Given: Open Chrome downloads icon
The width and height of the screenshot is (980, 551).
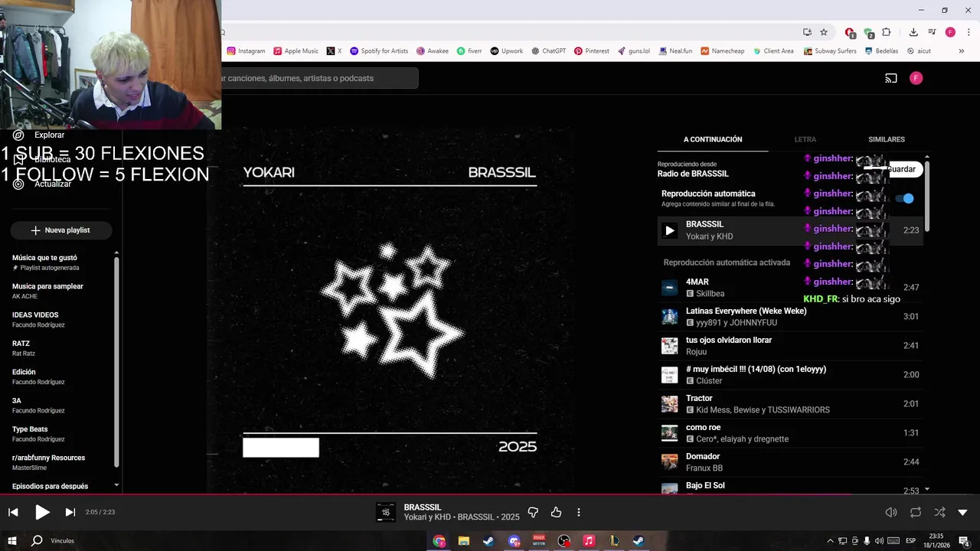Looking at the screenshot, I should click(913, 32).
